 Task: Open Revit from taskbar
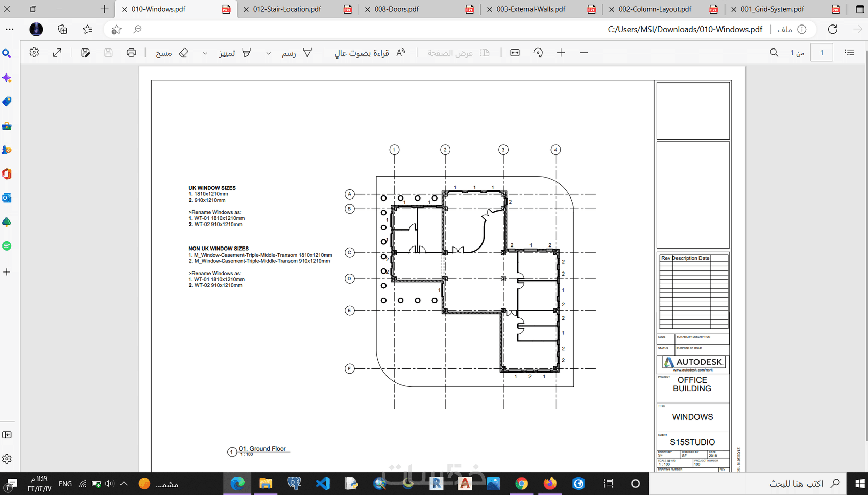pyautogui.click(x=437, y=483)
